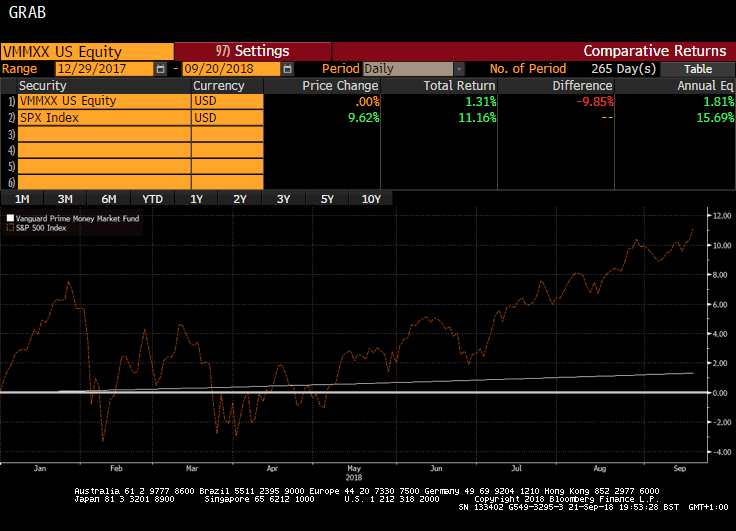The height and width of the screenshot is (531, 736).
Task: Click the white Vanguard Prime legend swatch
Action: click(10, 218)
